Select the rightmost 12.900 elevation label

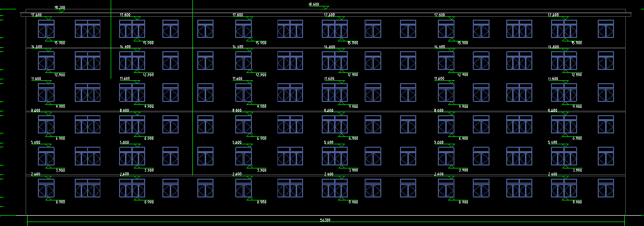click(x=577, y=75)
